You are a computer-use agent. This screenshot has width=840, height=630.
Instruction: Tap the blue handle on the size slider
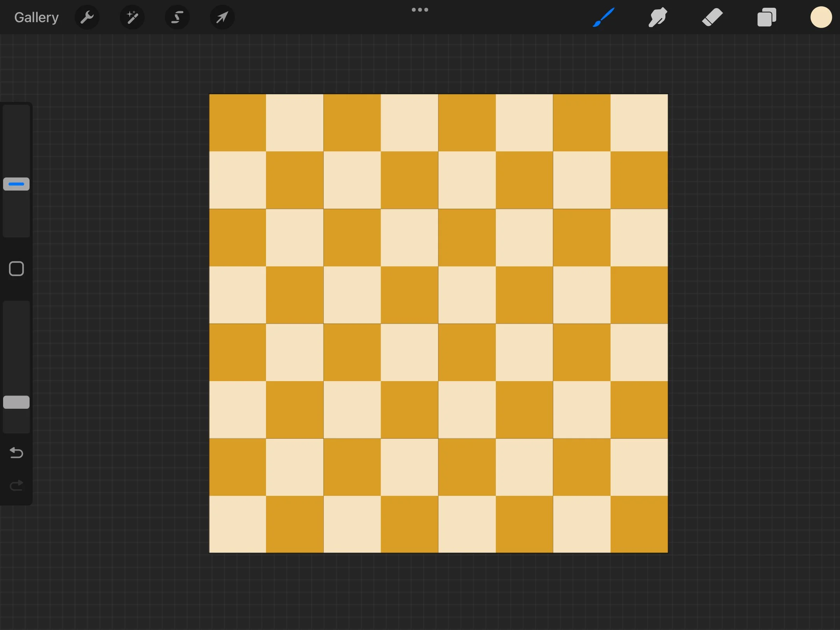click(x=16, y=184)
